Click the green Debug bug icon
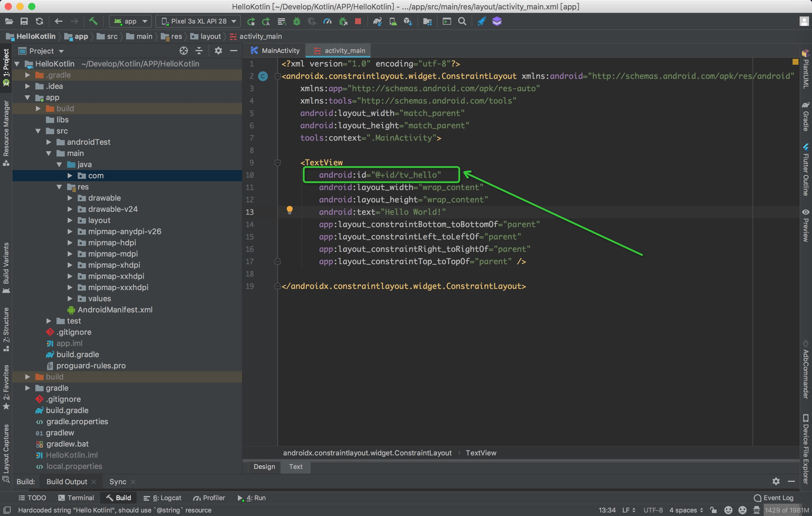This screenshot has width=812, height=516. [x=297, y=21]
